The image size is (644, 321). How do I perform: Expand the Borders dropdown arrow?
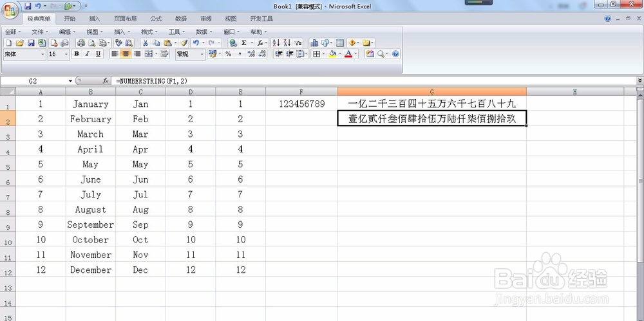pyautogui.click(x=324, y=54)
